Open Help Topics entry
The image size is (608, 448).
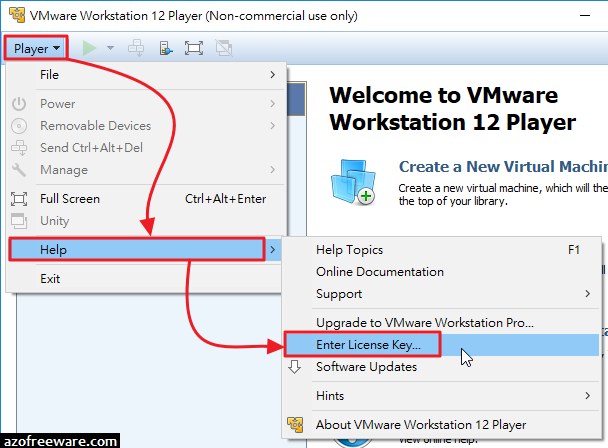(x=442, y=250)
